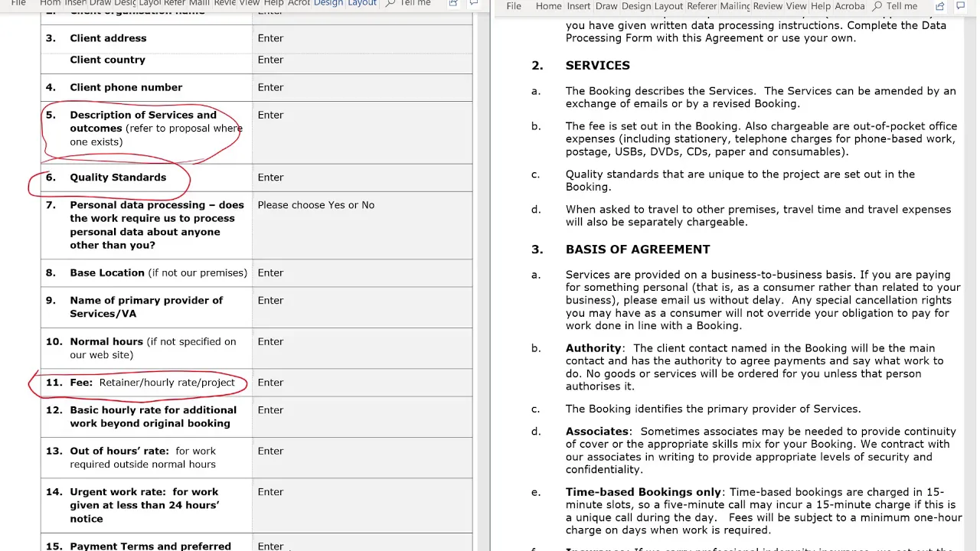Open Help tab in right Word window
The image size is (980, 551).
(821, 6)
